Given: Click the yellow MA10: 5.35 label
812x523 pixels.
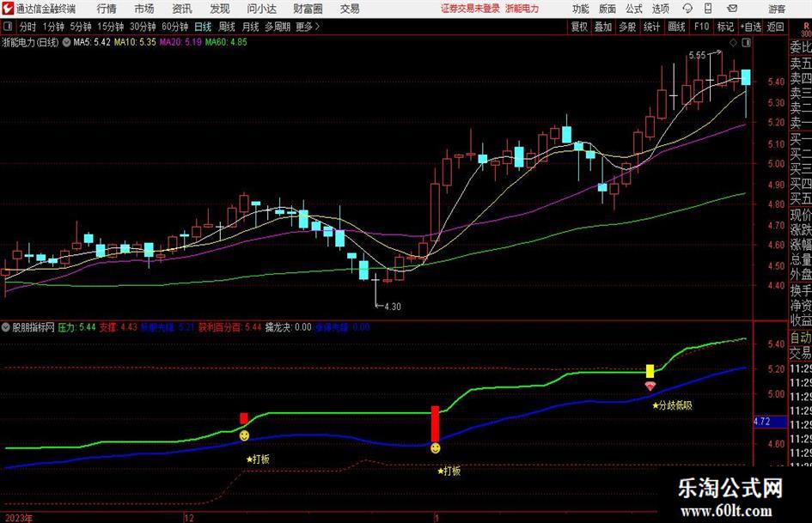Looking at the screenshot, I should pos(135,42).
